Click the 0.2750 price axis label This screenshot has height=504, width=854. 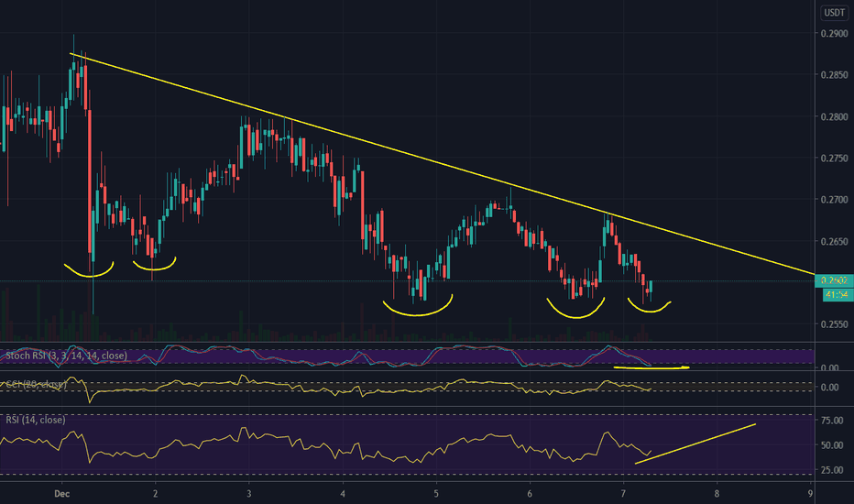[x=834, y=158]
